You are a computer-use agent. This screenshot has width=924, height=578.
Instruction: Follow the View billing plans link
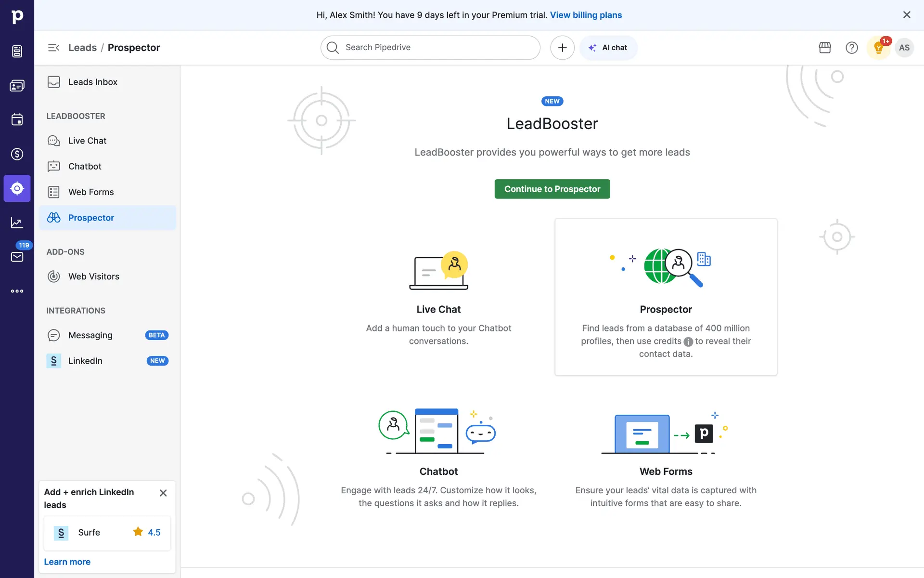point(586,15)
